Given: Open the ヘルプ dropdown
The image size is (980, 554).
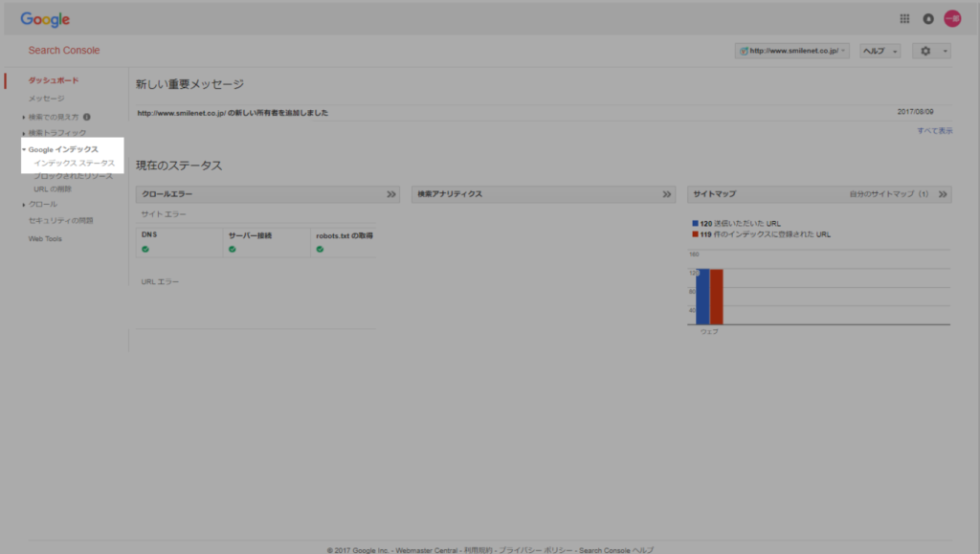Looking at the screenshot, I should pyautogui.click(x=880, y=52).
